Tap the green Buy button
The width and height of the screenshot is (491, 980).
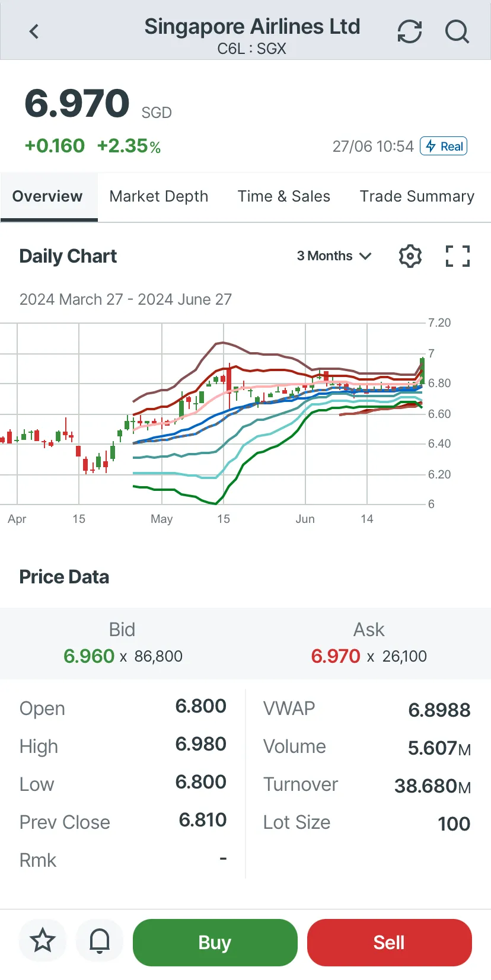click(x=215, y=942)
